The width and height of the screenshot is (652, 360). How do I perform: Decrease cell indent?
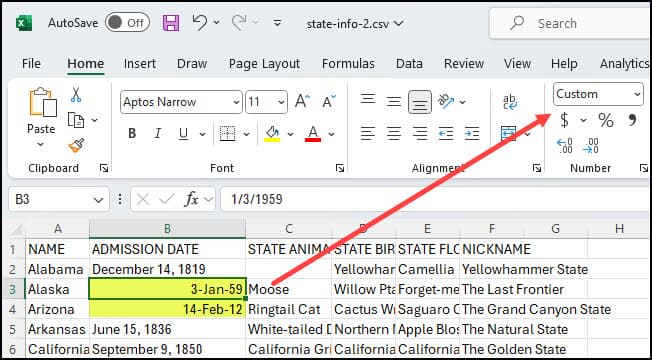pyautogui.click(x=446, y=133)
